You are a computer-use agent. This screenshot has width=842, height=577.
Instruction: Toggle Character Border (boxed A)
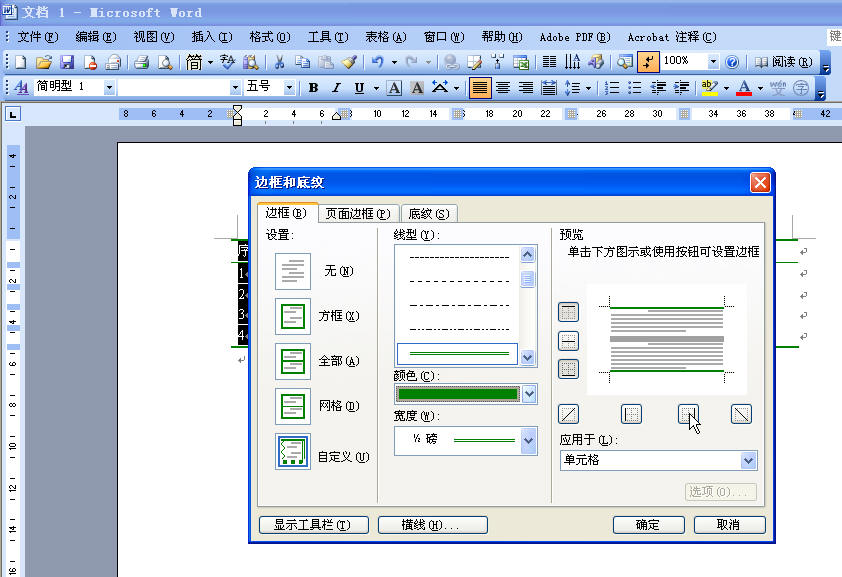[x=394, y=87]
